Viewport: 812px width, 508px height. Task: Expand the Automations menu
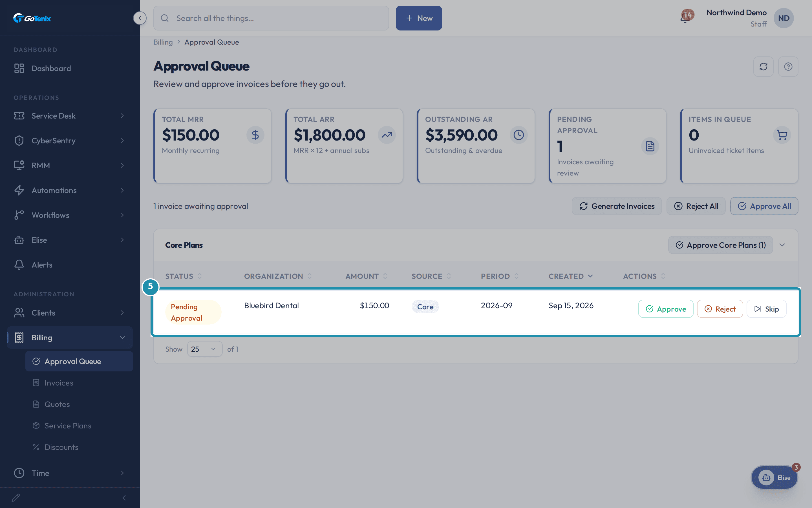[x=69, y=190]
